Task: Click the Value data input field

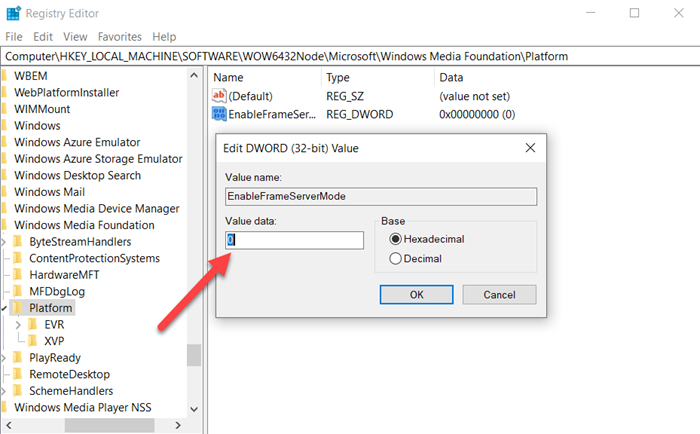Action: click(x=294, y=240)
